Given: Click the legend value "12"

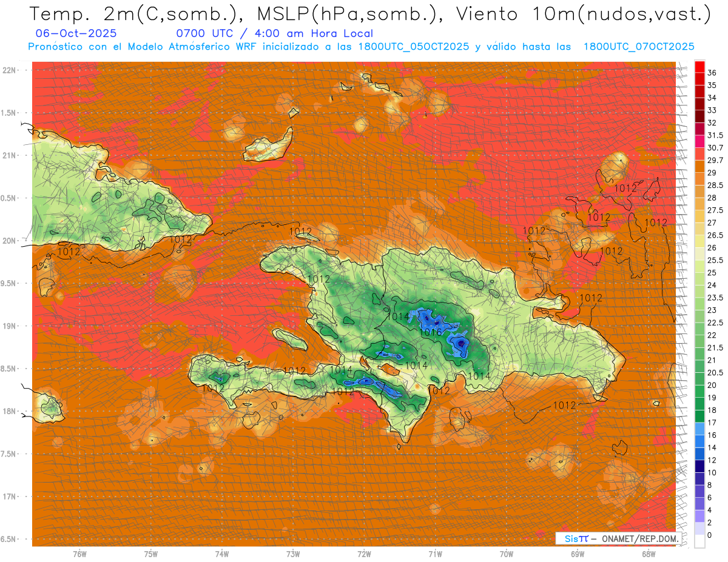Looking at the screenshot, I should click(x=712, y=460).
